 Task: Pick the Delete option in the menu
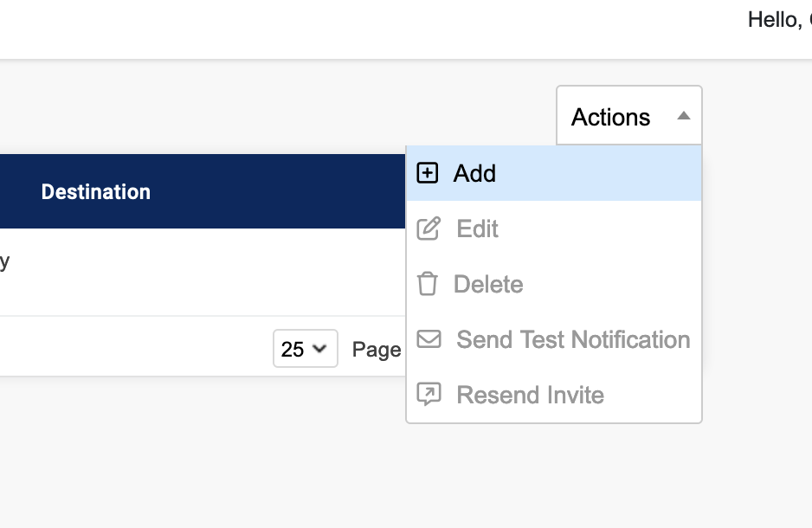pos(488,284)
